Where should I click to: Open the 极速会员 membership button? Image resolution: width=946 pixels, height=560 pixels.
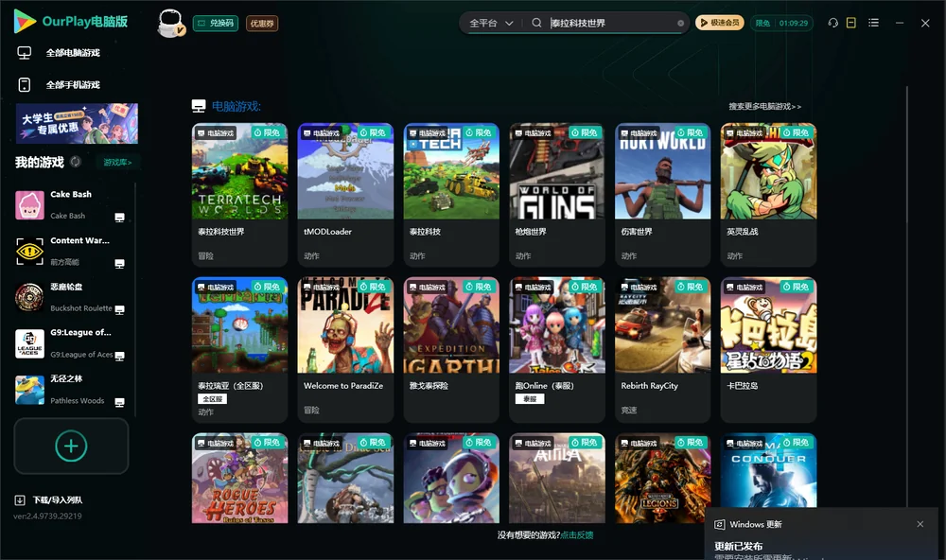pos(719,23)
